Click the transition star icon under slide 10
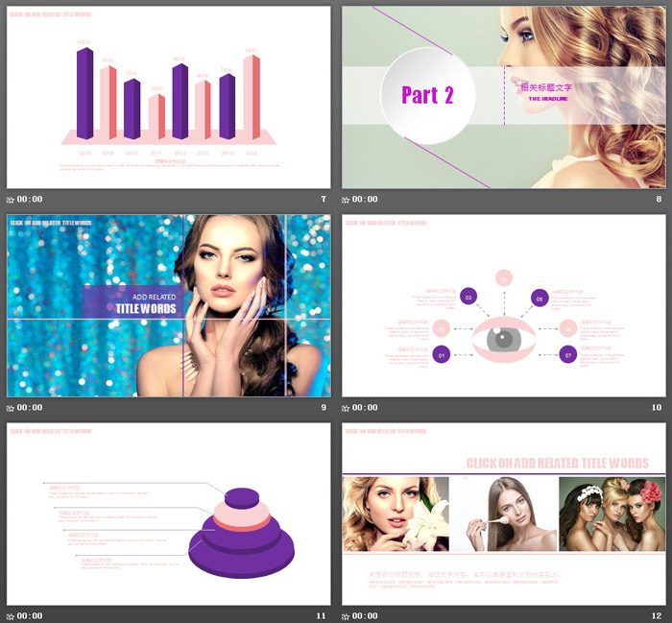 347,408
